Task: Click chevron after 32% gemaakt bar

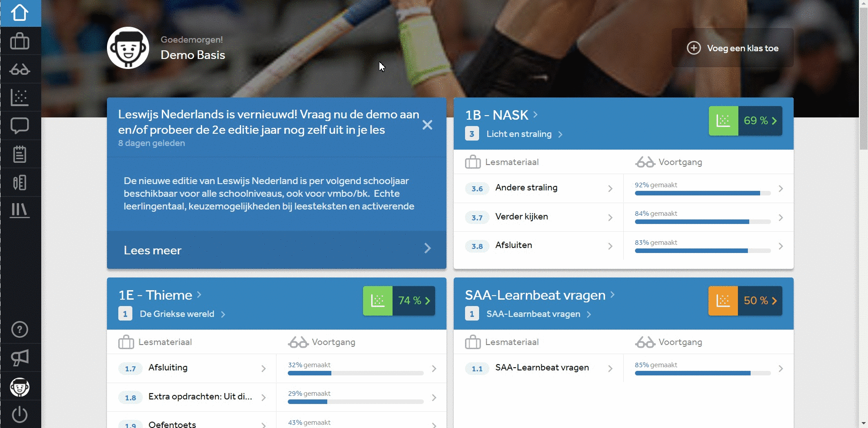Action: 434,369
